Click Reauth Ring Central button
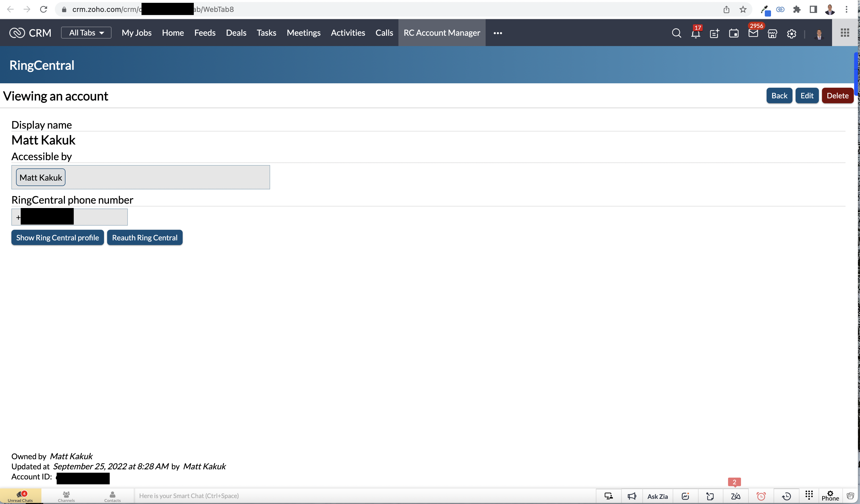The image size is (860, 504). [x=145, y=238]
